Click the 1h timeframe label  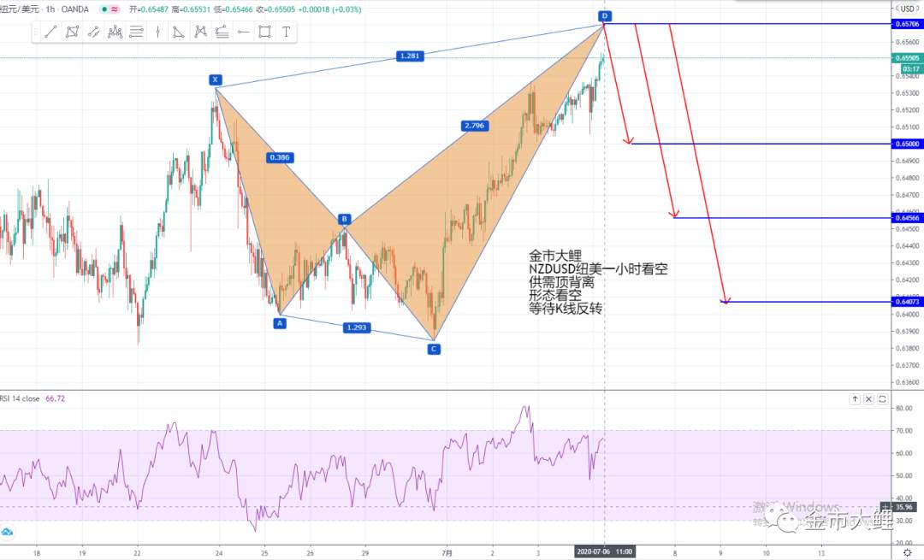50,9
